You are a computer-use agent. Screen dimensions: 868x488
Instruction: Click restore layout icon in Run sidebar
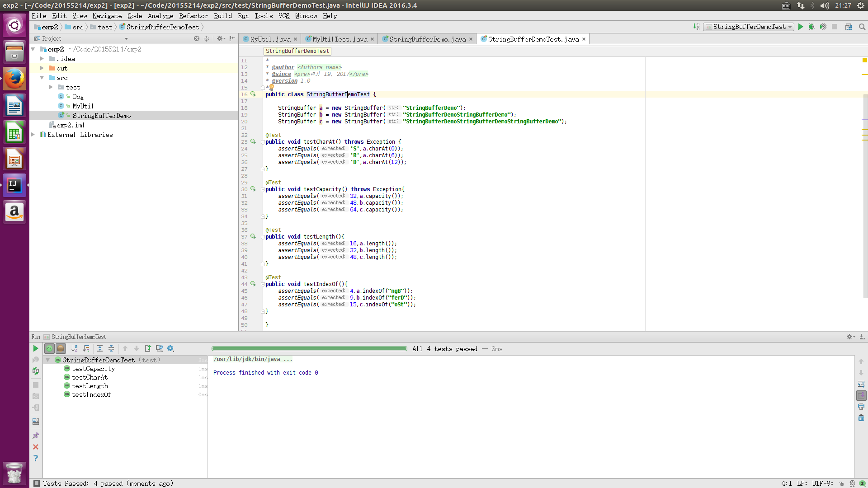[36, 422]
